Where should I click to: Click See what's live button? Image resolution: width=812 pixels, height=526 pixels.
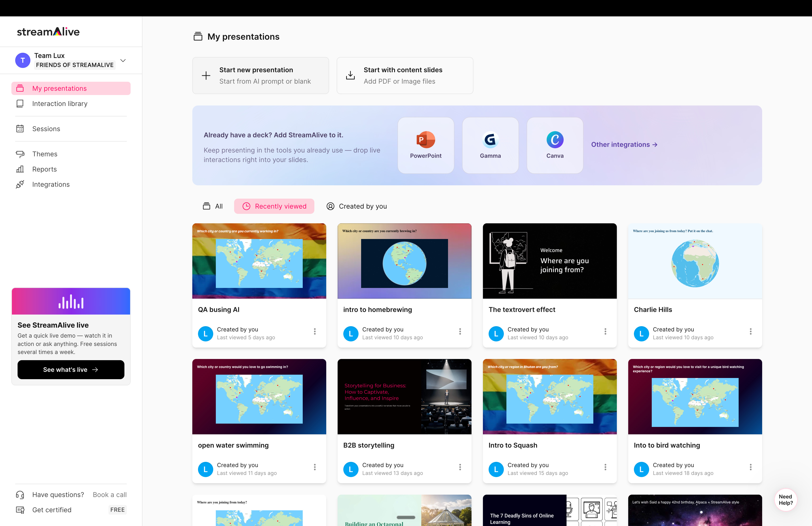(71, 370)
